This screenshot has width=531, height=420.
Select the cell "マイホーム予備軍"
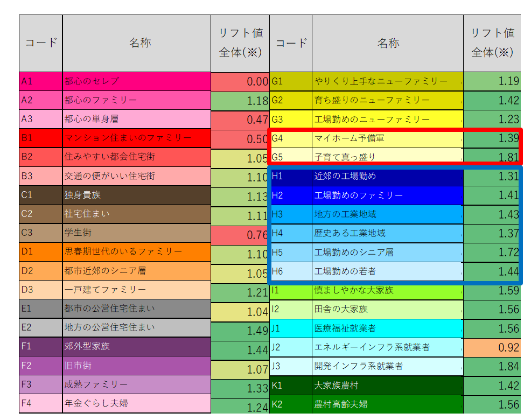(387, 138)
